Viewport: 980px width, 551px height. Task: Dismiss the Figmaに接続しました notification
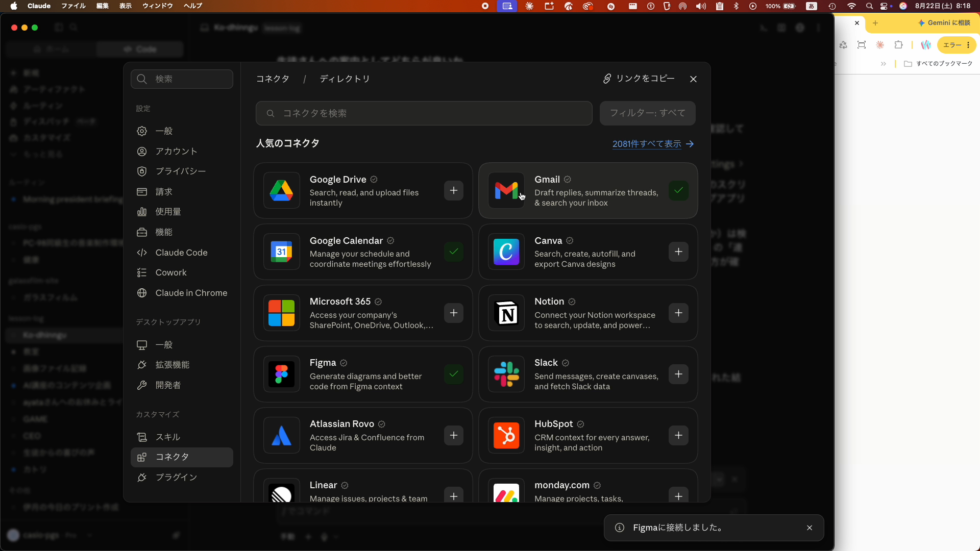810,528
